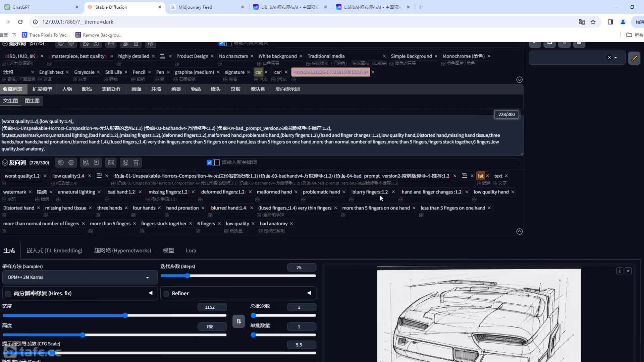Open the Chrome profile avatar icon

click(x=623, y=22)
